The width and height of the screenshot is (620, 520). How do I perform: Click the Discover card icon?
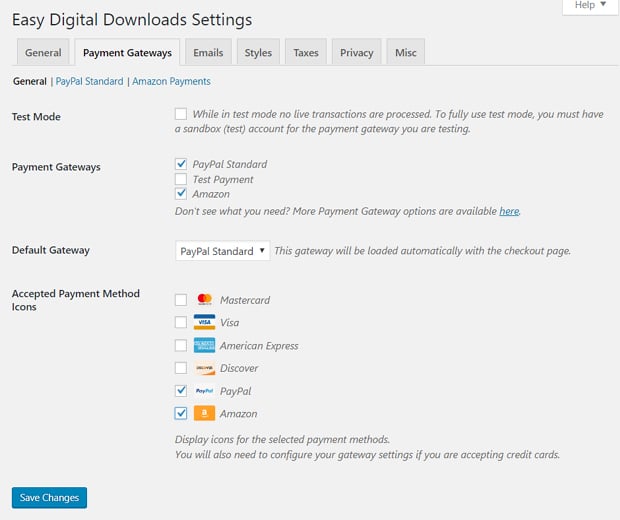(204, 368)
